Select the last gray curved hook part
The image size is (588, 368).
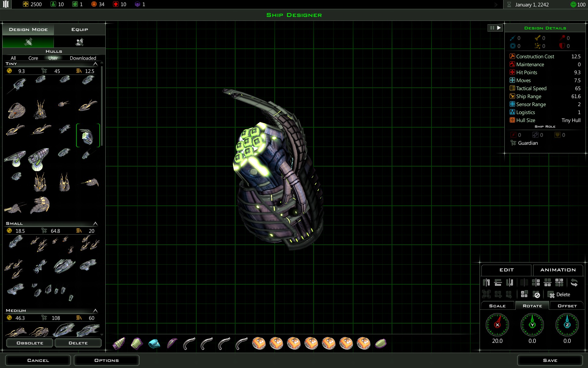[x=241, y=343]
